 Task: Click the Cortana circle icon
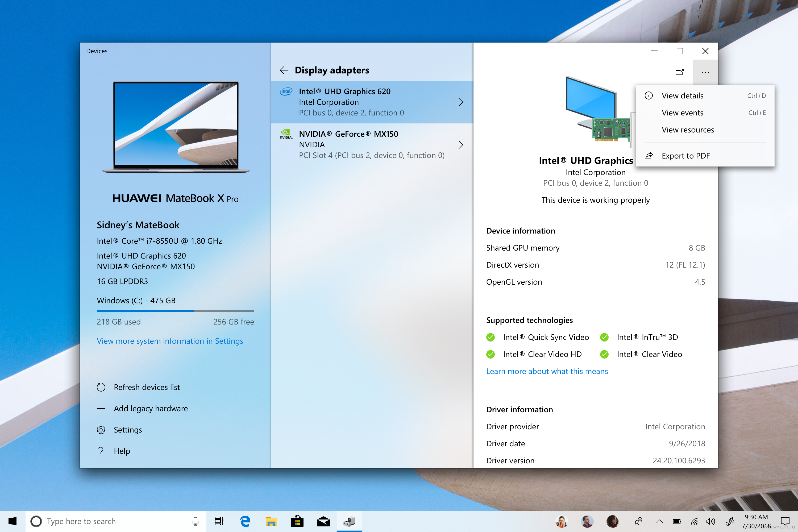(x=36, y=521)
